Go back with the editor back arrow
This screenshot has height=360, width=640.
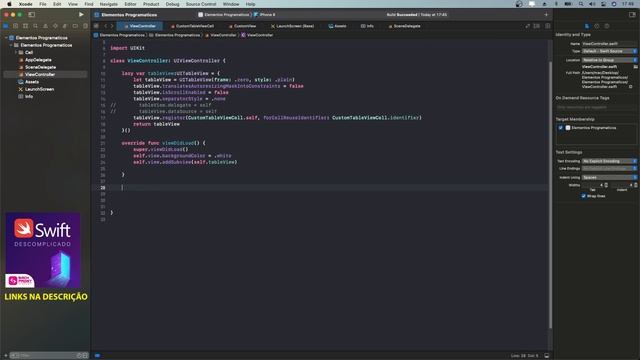[x=106, y=26]
